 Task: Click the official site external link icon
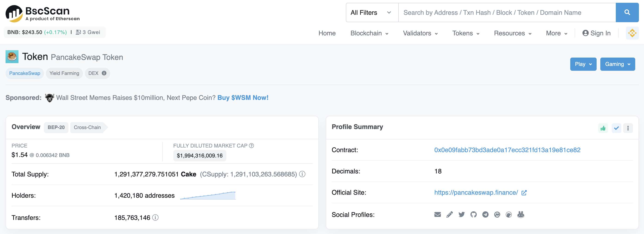524,193
